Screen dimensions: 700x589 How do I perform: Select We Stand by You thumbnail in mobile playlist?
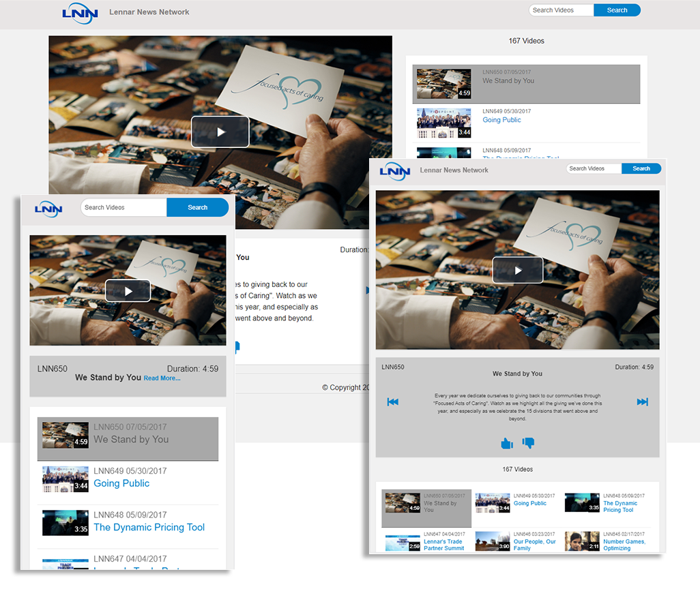[65, 435]
